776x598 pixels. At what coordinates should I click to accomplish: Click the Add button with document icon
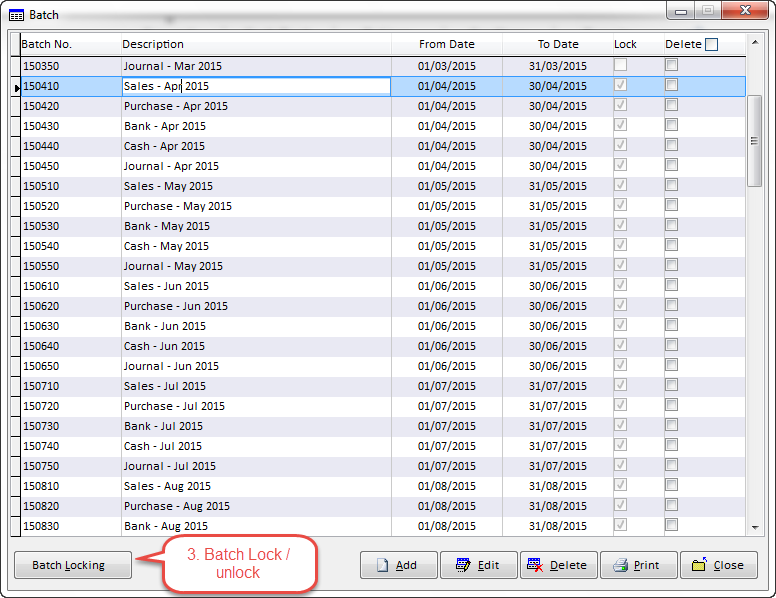(x=398, y=565)
